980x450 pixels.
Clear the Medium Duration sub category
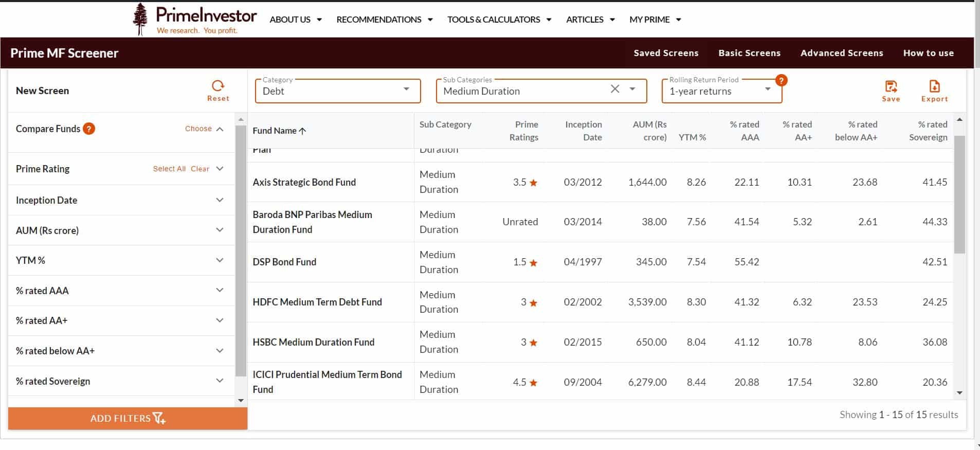click(x=615, y=89)
